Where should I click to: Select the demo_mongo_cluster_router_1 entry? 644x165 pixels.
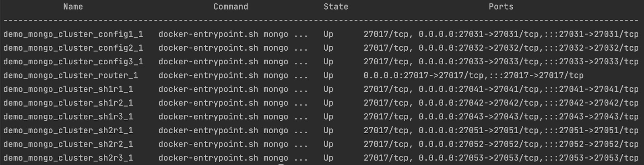70,76
